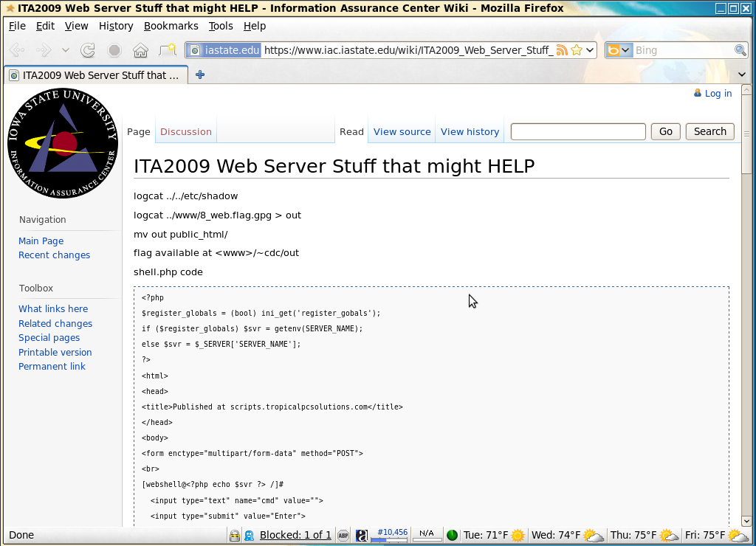Click Friday 75°F weather forecast text
This screenshot has width=756, height=546.
click(705, 535)
